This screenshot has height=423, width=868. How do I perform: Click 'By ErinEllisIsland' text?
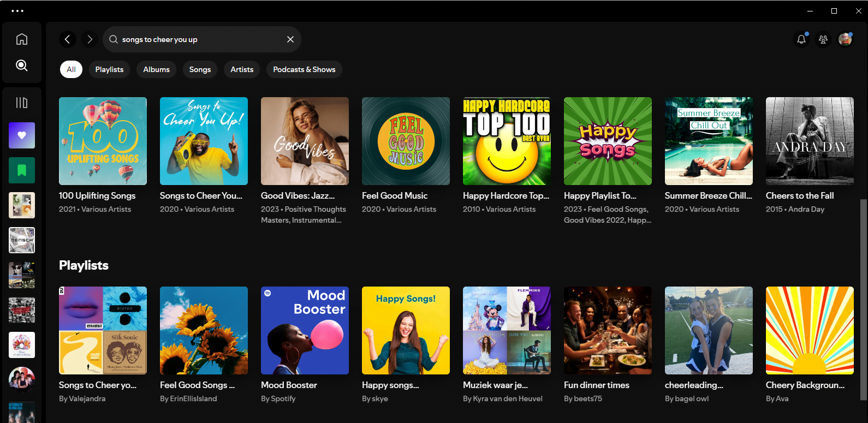188,398
